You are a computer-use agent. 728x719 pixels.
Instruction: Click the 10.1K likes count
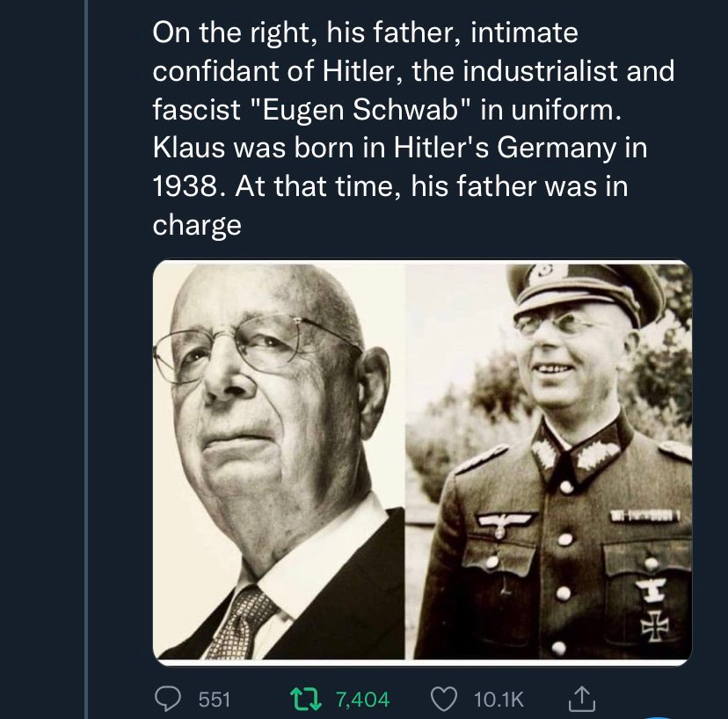(499, 700)
